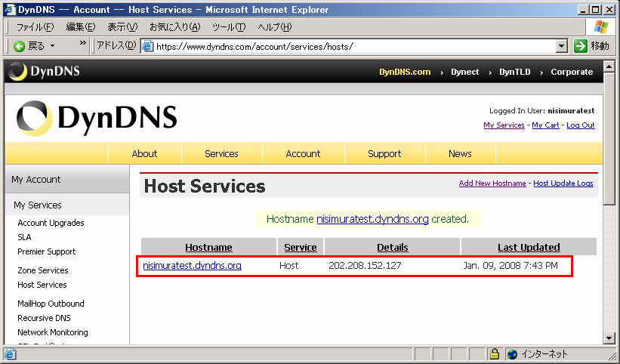Viewport: 620px width, 364px height.
Task: Sort by Hostname column header
Action: 208,248
